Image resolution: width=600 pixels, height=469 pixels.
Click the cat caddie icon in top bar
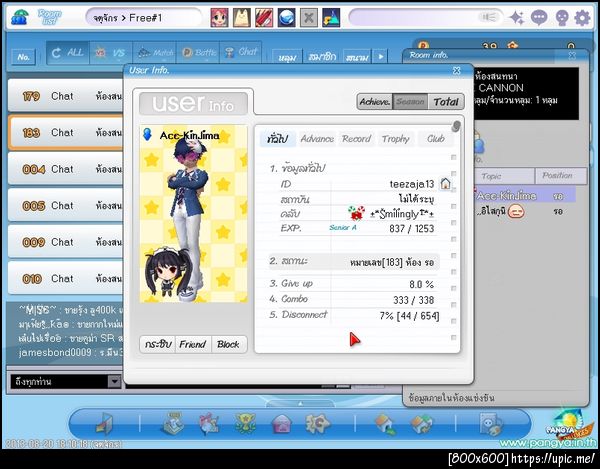click(x=242, y=18)
